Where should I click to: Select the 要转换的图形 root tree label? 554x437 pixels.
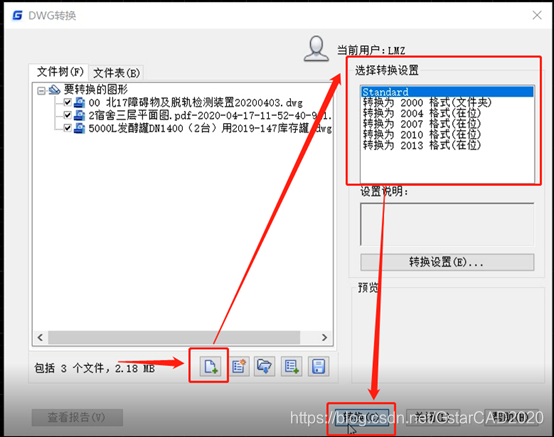pyautogui.click(x=95, y=89)
